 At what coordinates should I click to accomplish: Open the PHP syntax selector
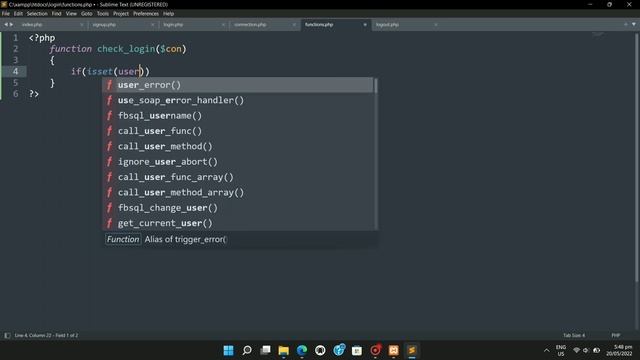(x=616, y=336)
